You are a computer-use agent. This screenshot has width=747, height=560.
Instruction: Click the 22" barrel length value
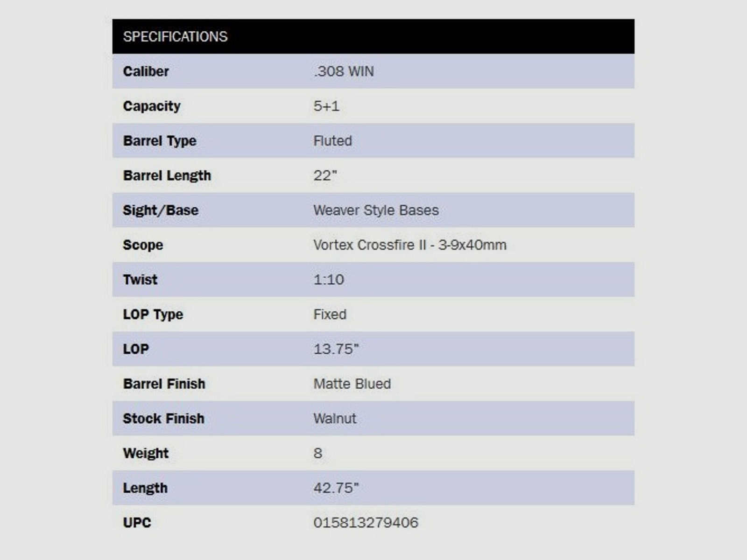pos(325,175)
